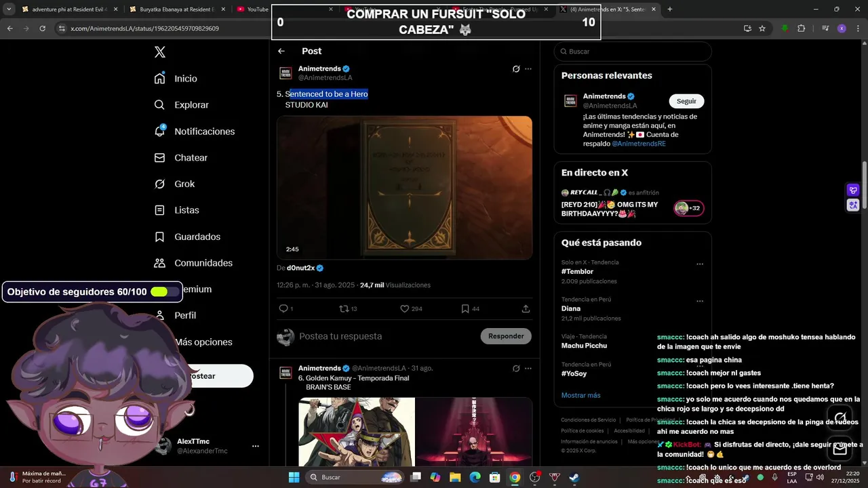The image size is (868, 488).
Task: Open the left Golden Kamuy image
Action: coord(357,432)
